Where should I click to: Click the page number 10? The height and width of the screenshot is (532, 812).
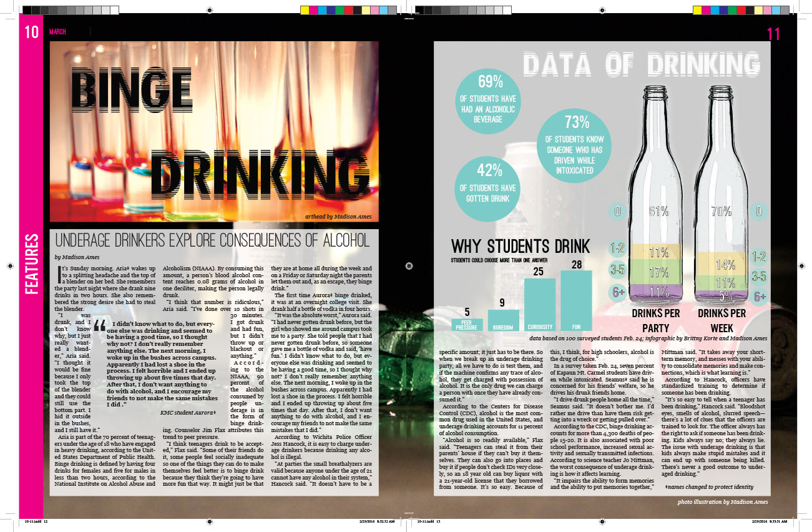(x=32, y=32)
